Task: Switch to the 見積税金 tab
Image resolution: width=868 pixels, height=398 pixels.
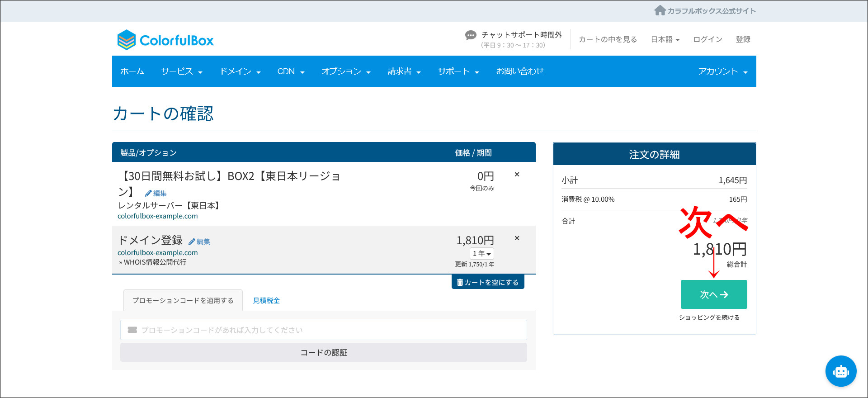Action: click(x=266, y=301)
